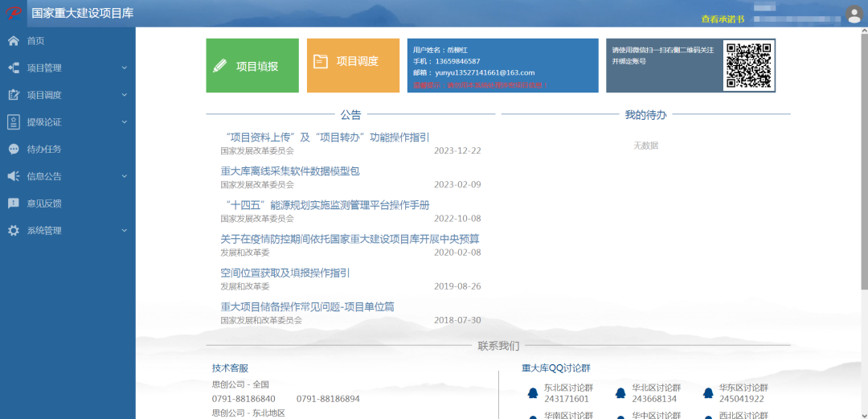Screen dimensions: 868x419
Task: Click the 无数据 text under 我的待办
Action: click(x=646, y=146)
